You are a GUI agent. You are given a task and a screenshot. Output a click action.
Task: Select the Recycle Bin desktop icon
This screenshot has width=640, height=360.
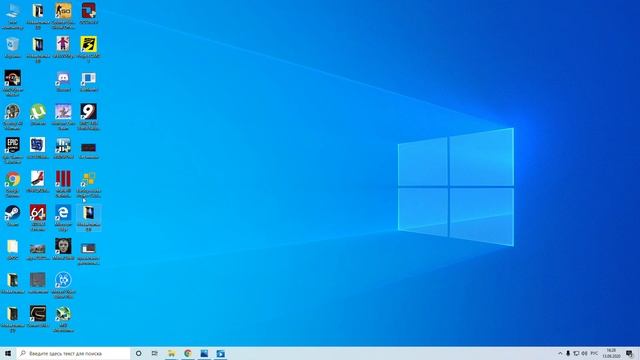click(13, 45)
